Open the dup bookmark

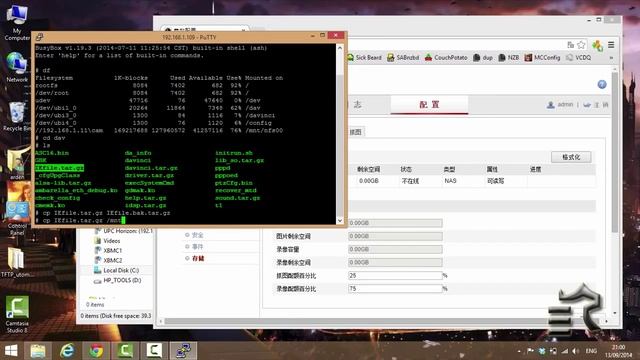tap(483, 58)
